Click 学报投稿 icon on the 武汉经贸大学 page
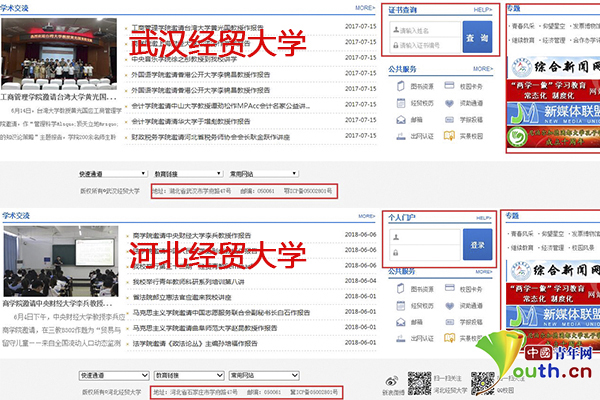The height and width of the screenshot is (400, 600). click(x=449, y=120)
